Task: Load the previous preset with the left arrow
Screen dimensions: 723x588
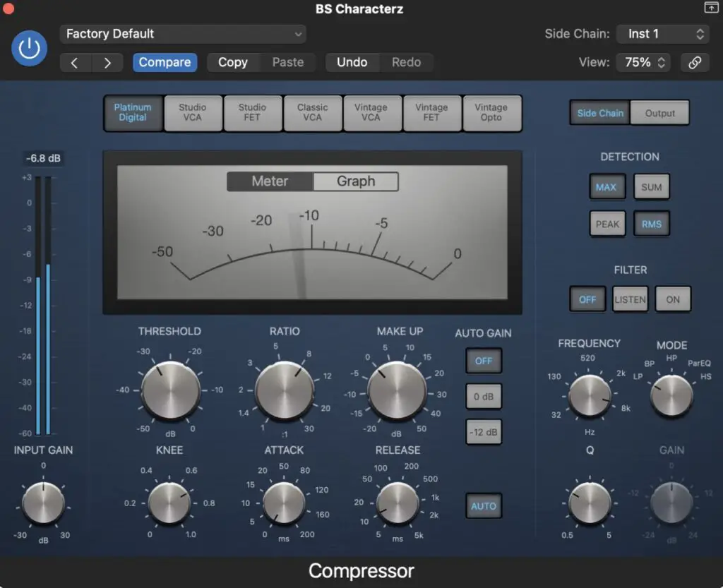Action: coord(75,62)
